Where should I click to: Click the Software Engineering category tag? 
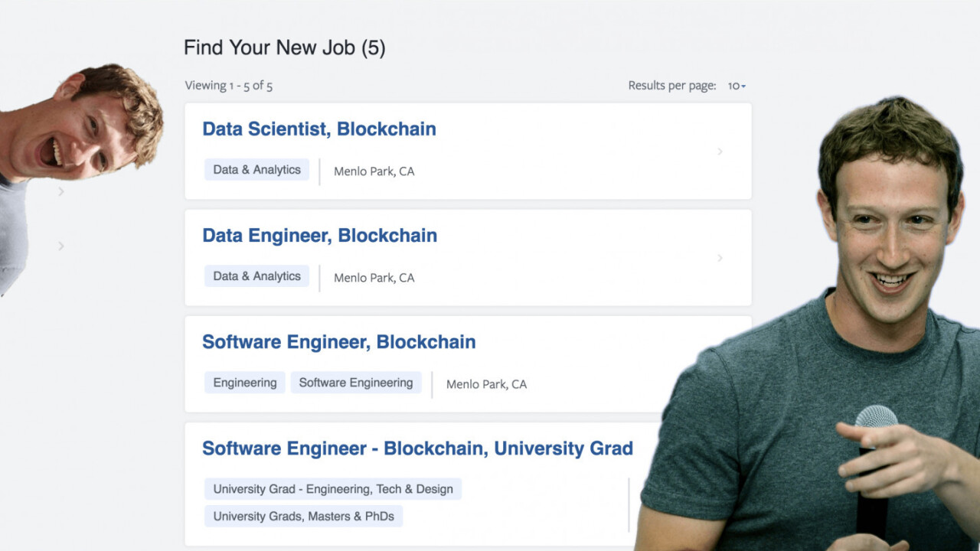tap(355, 383)
